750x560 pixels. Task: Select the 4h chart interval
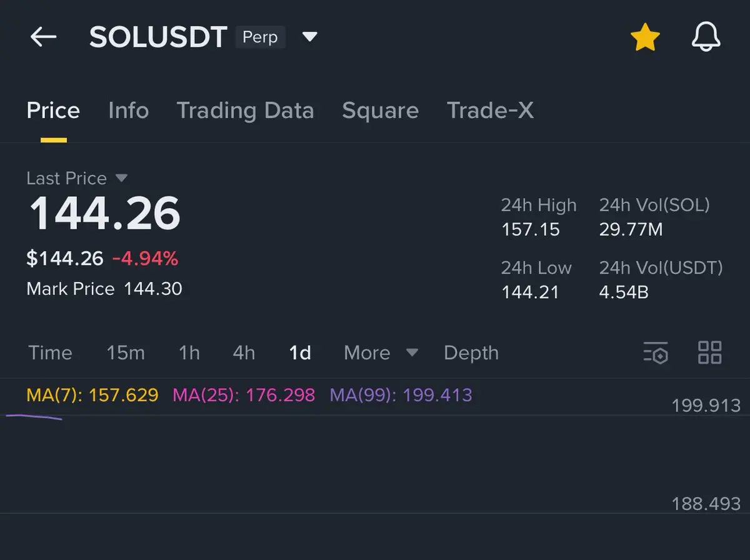(x=244, y=352)
